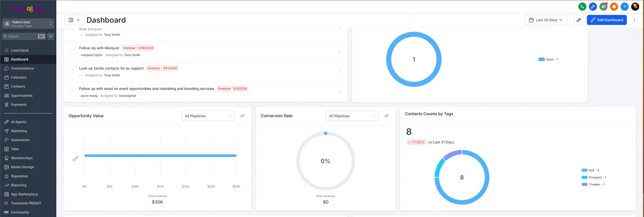Click Conversion Rate filter settings icon
This screenshot has width=644, height=217.
coord(386,116)
